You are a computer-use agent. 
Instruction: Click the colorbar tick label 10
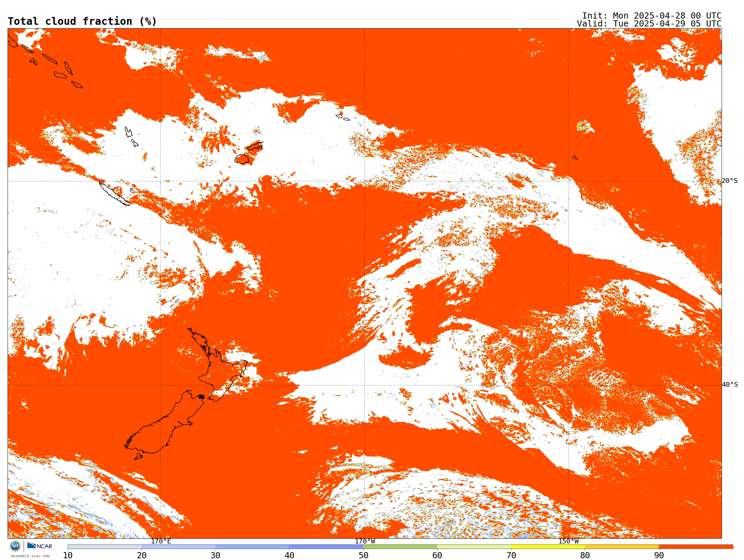pyautogui.click(x=68, y=556)
